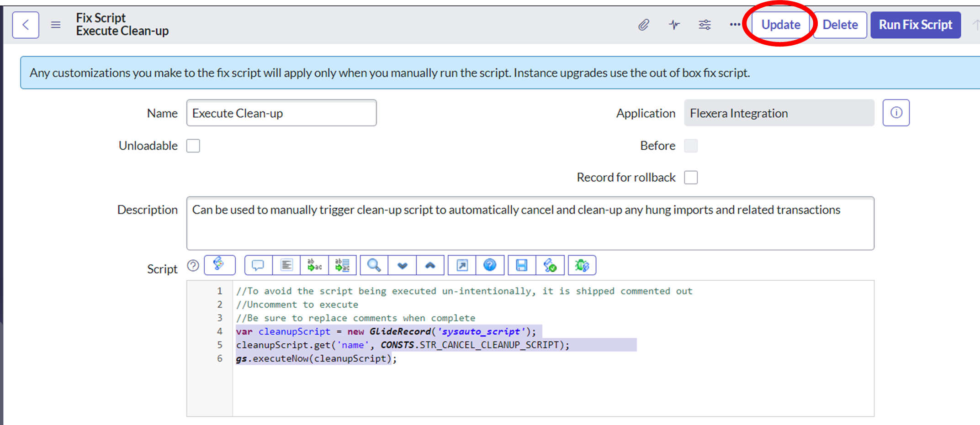Click inside the Name input field
The width and height of the screenshot is (980, 425).
click(281, 113)
